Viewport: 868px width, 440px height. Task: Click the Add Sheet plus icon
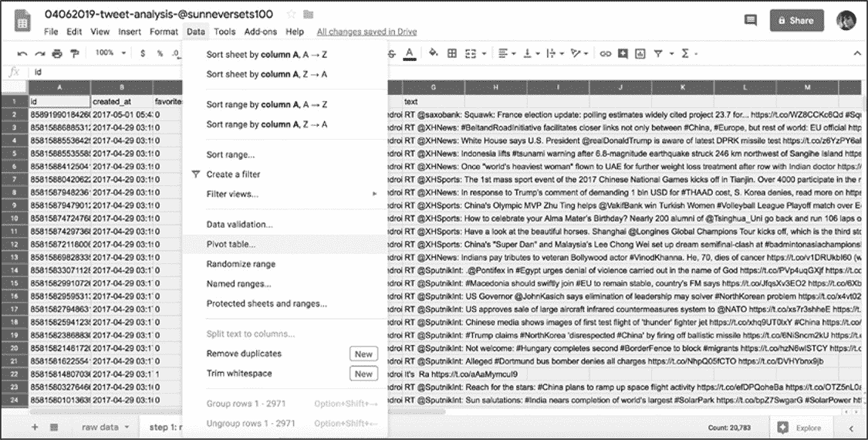coord(34,427)
